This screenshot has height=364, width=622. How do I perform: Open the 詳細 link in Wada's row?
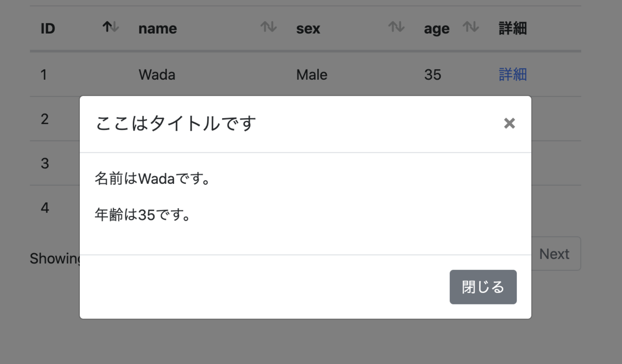(513, 75)
